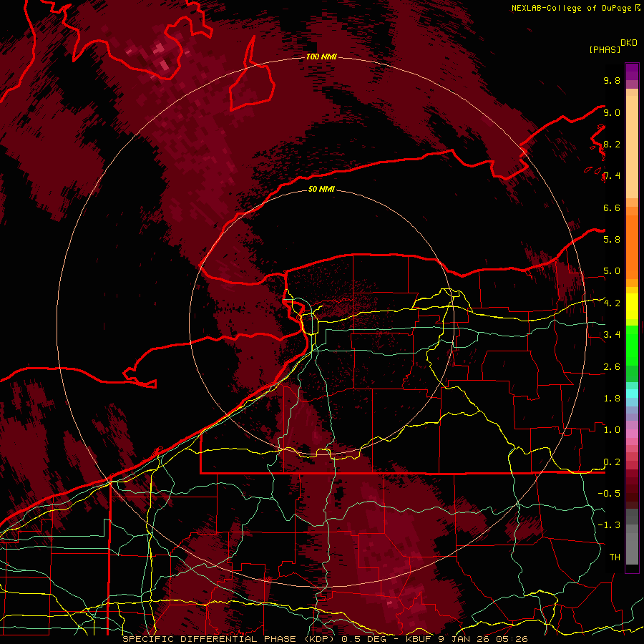Select the 9.8 scale value
This screenshot has width=644, height=644.
pos(612,80)
